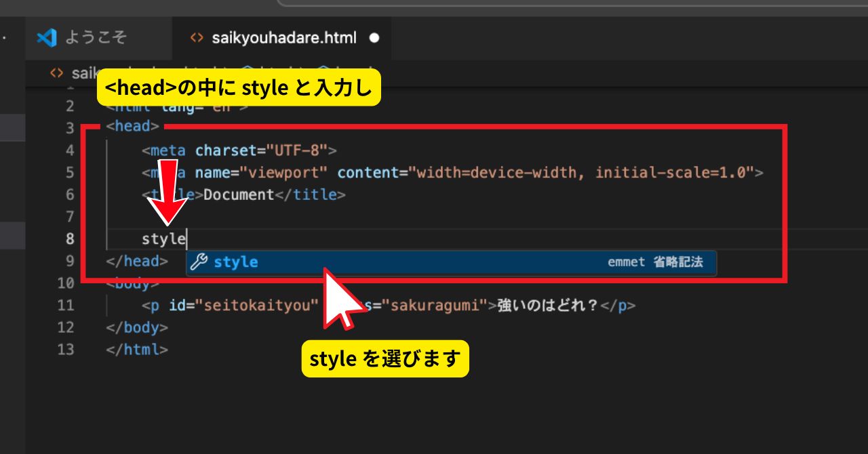Click the Document title text on line 6
The image size is (868, 454).
[x=239, y=194]
